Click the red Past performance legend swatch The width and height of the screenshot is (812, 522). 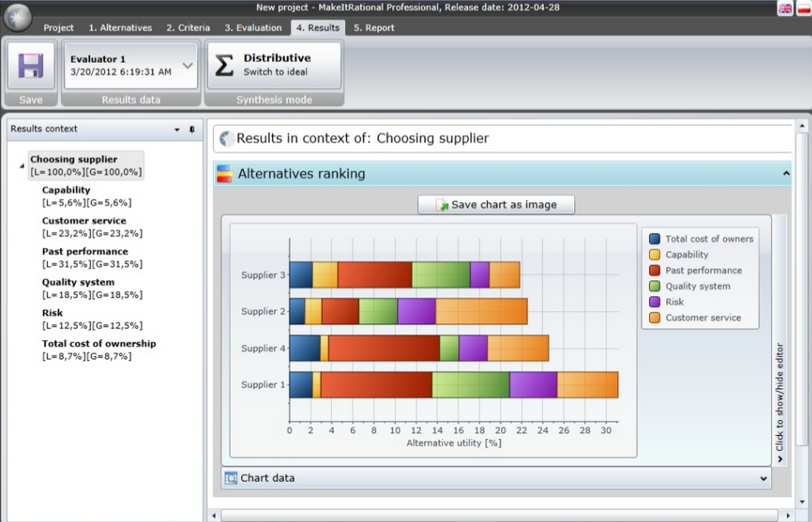pyautogui.click(x=654, y=270)
